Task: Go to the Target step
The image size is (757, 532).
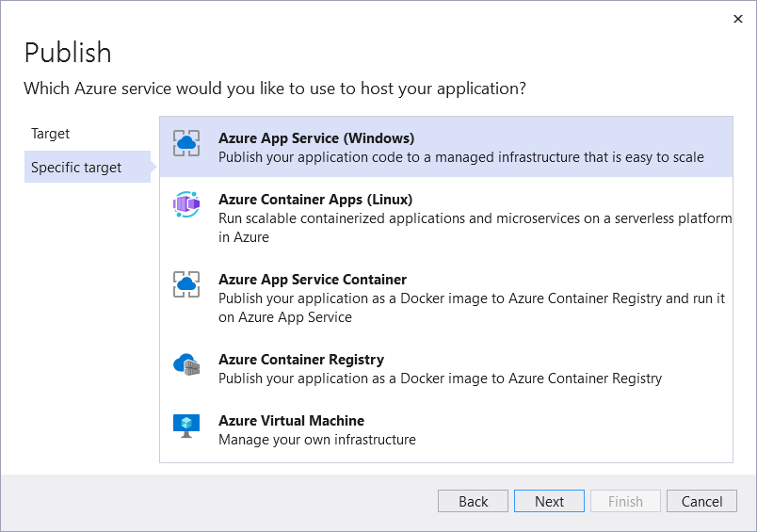Action: (50, 134)
